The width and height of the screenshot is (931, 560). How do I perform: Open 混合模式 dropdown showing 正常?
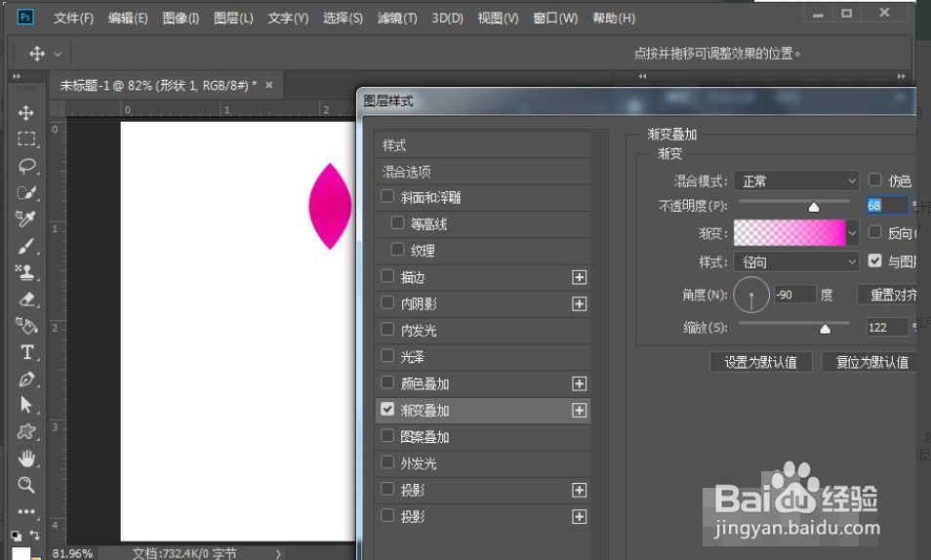(x=796, y=180)
